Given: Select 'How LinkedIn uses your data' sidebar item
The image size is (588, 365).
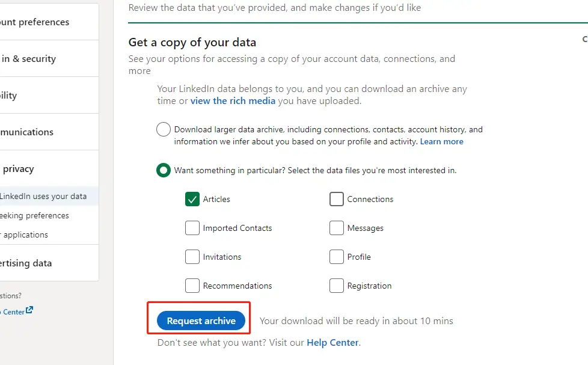Looking at the screenshot, I should click(x=43, y=196).
